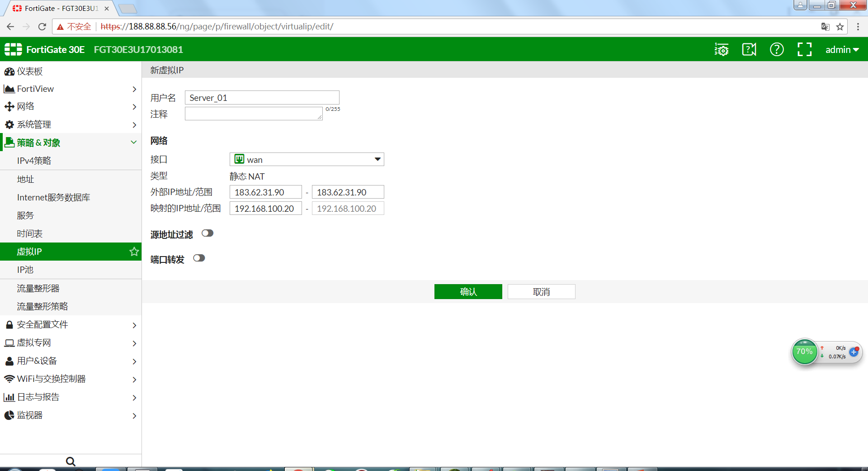
Task: Open the CLI/settings gear icon in header
Action: (722, 49)
